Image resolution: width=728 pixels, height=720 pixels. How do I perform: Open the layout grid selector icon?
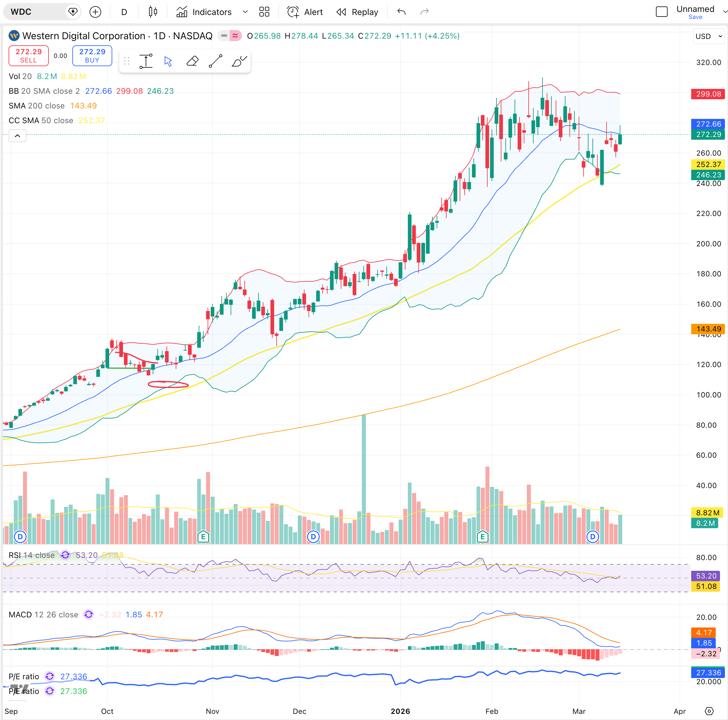(x=264, y=12)
